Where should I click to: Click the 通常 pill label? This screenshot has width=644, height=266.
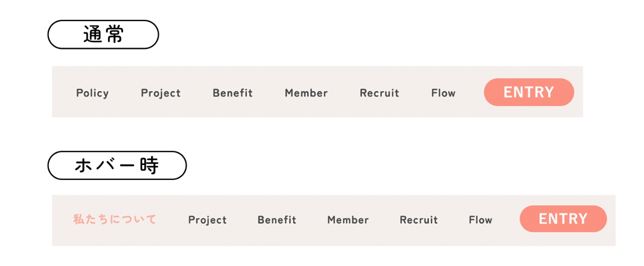click(103, 35)
